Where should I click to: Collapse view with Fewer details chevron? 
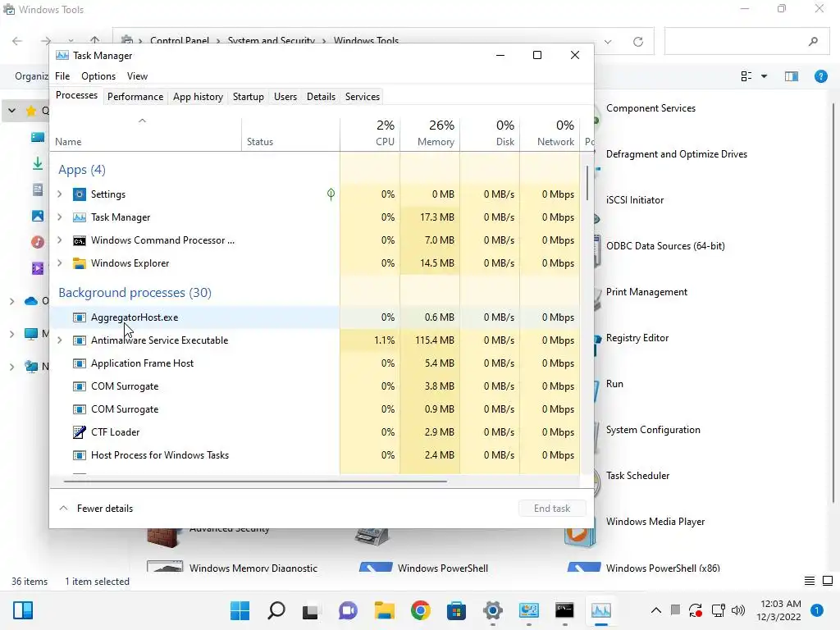(x=64, y=509)
